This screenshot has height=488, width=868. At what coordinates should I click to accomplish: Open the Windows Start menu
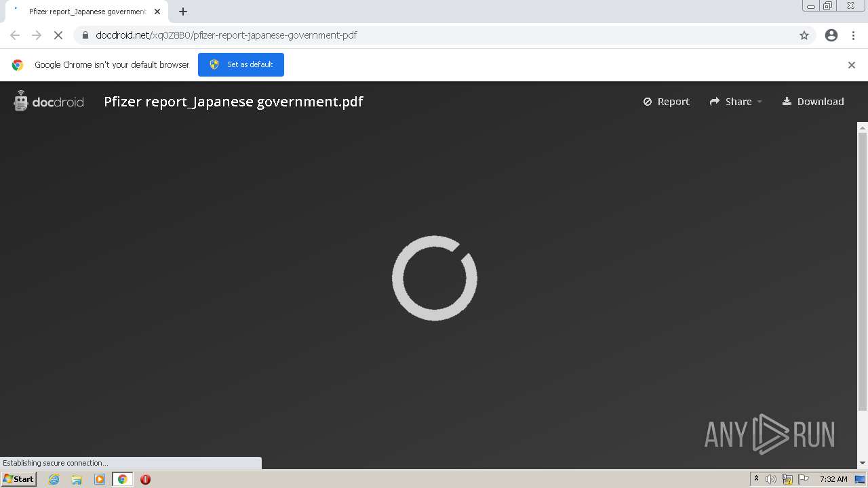[x=19, y=479]
